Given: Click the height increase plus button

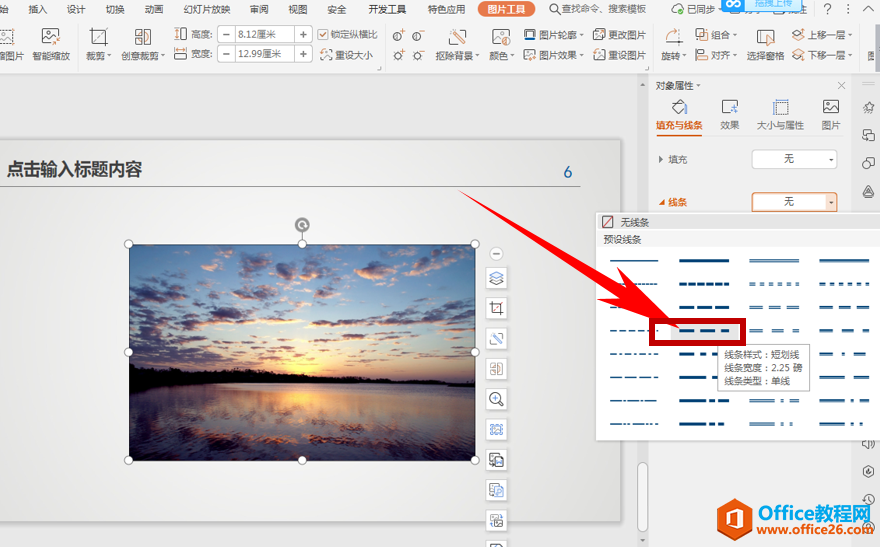Looking at the screenshot, I should pos(303,34).
